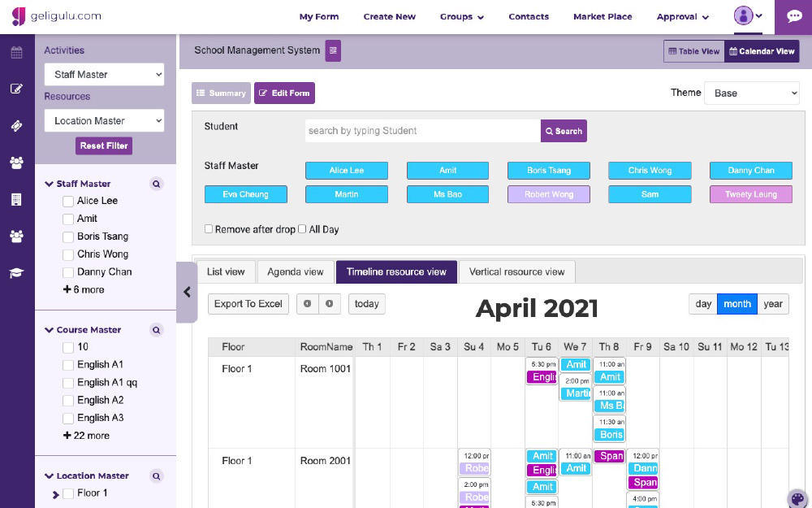The image size is (812, 508).
Task: Collapse the Staff Master section
Action: [50, 184]
